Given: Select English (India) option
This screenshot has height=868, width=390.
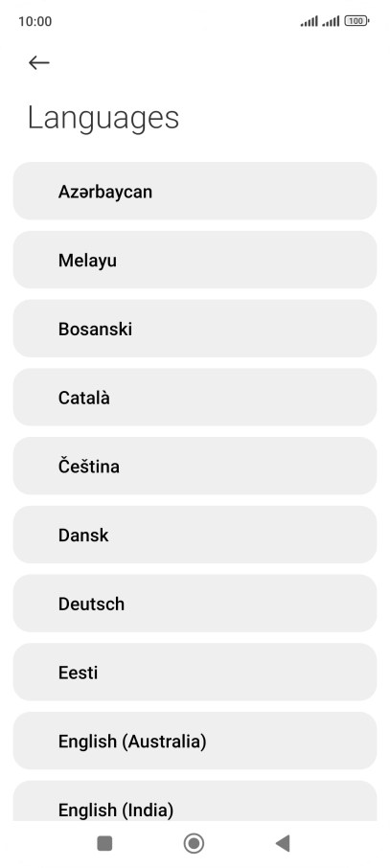Looking at the screenshot, I should [x=195, y=801].
